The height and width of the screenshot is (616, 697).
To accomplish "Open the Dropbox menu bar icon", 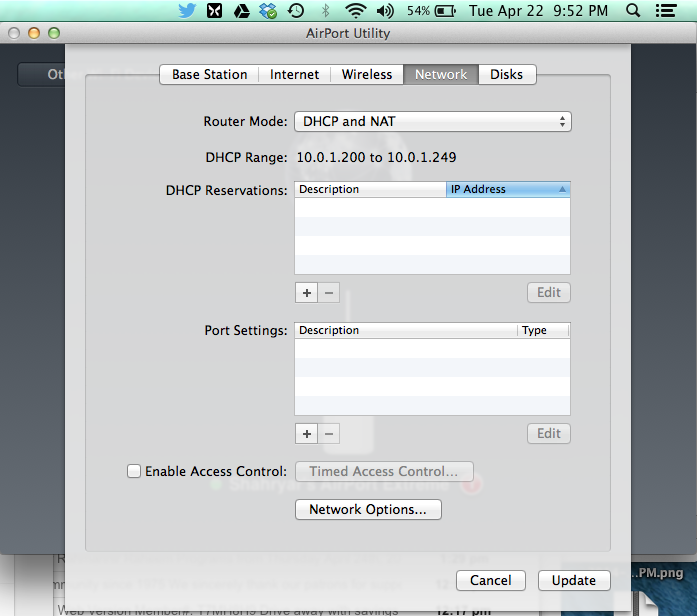I will (x=268, y=11).
